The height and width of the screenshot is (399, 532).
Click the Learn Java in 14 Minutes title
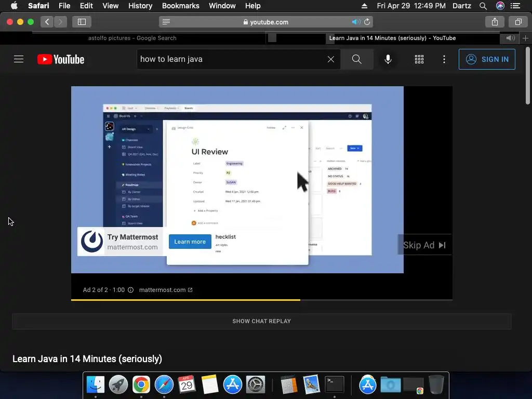[x=87, y=358]
